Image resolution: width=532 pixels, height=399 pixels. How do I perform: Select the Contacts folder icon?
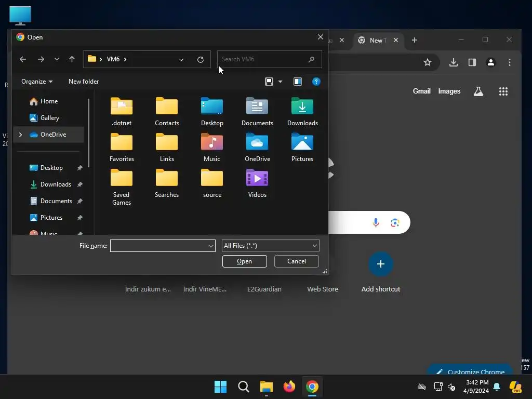[167, 106]
